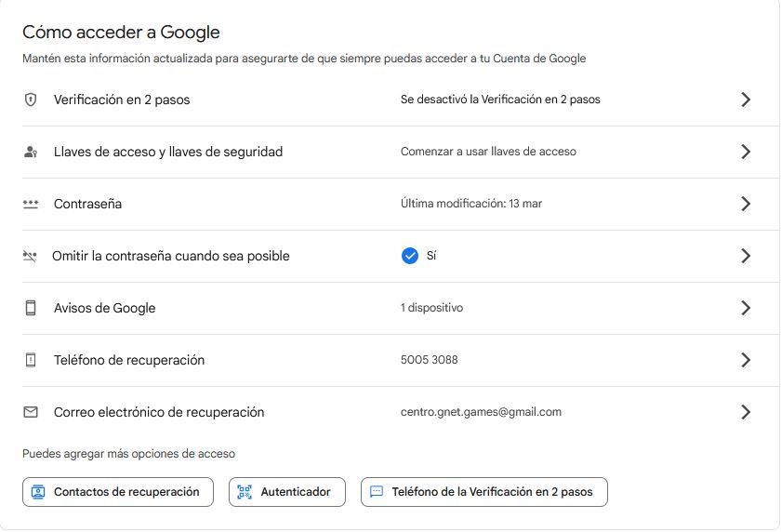781x532 pixels.
Task: Click the crossed-out password skip icon
Action: 30,256
